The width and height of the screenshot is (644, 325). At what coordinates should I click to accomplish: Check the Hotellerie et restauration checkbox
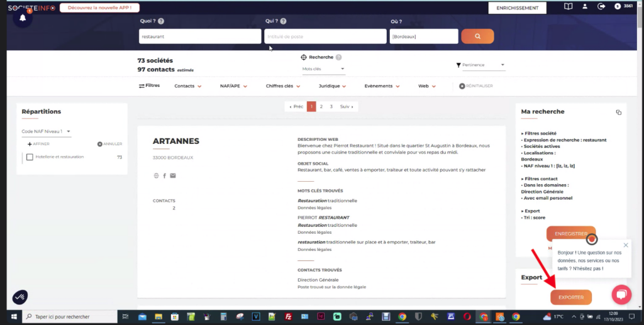coord(30,157)
